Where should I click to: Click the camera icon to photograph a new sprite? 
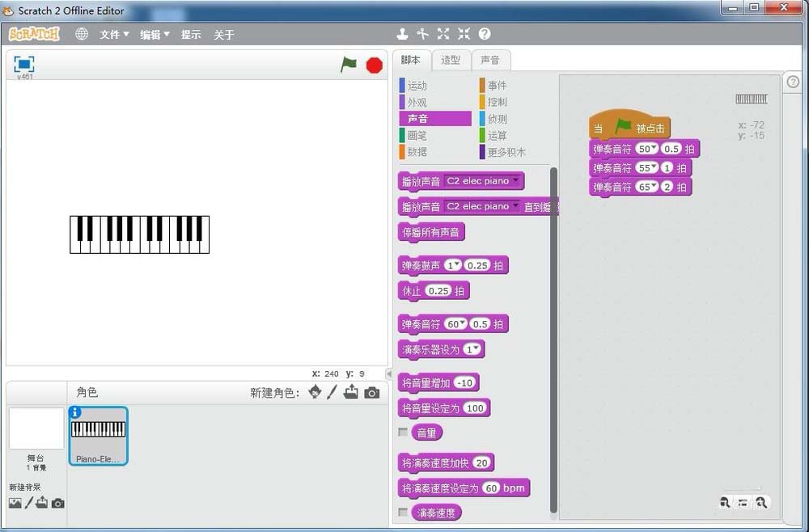pos(371,391)
